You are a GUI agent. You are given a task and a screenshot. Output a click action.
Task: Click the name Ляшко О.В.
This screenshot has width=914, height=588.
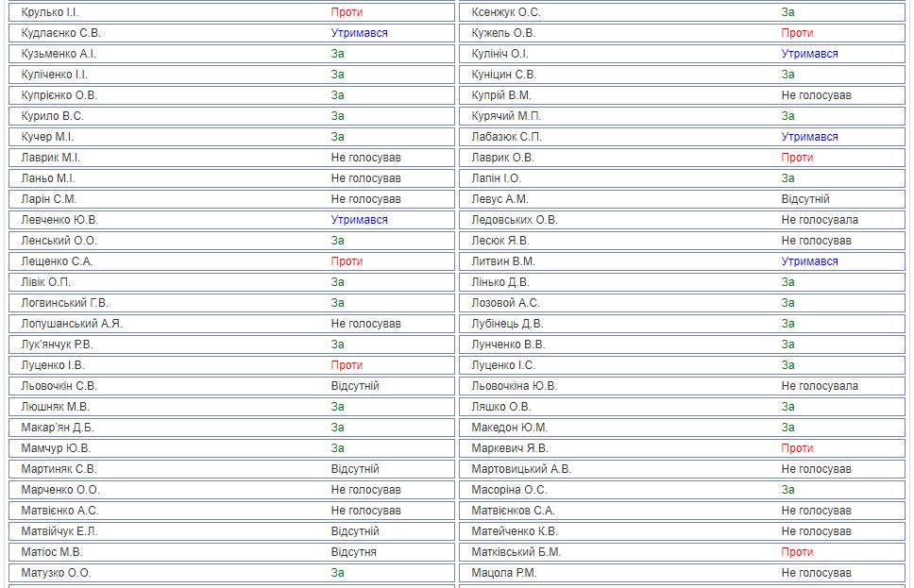(501, 407)
